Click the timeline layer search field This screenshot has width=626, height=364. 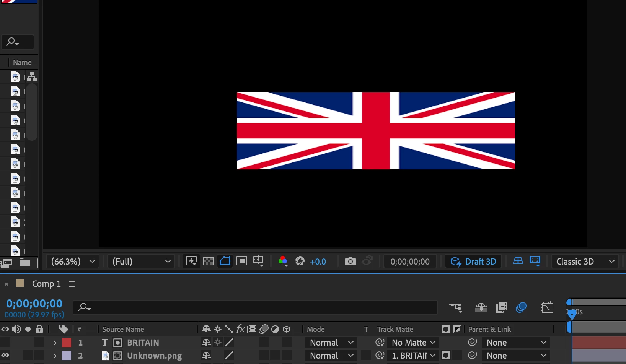click(255, 307)
